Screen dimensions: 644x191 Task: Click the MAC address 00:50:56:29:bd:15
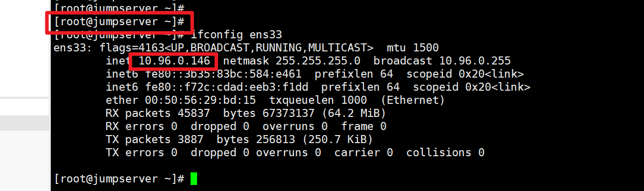(x=201, y=100)
